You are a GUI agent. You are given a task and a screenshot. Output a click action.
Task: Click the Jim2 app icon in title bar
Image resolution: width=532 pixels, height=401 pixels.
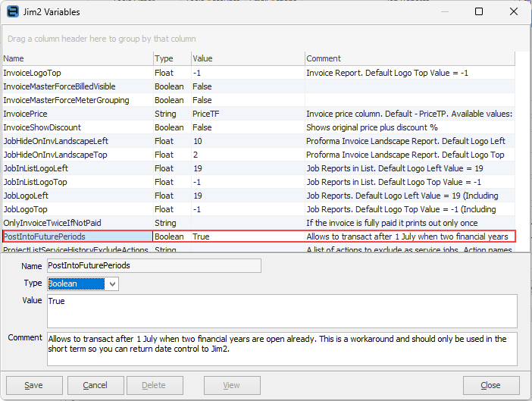click(13, 11)
